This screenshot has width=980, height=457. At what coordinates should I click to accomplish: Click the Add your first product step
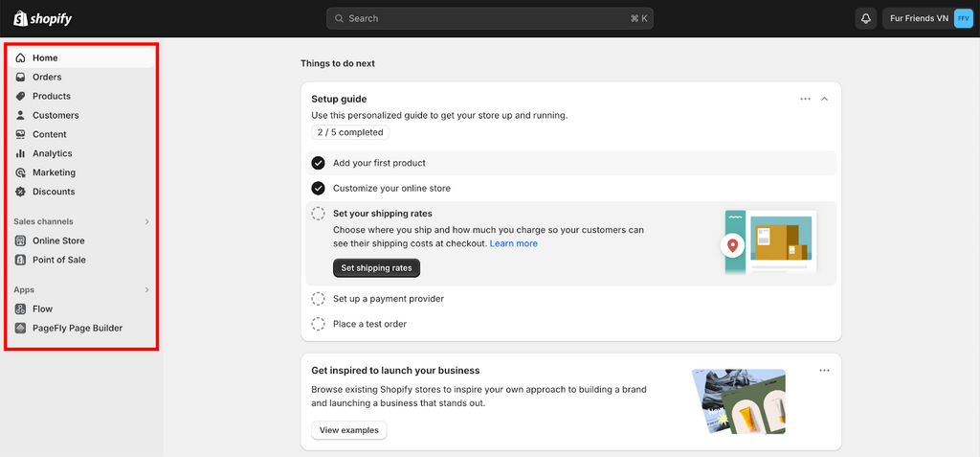(x=570, y=163)
